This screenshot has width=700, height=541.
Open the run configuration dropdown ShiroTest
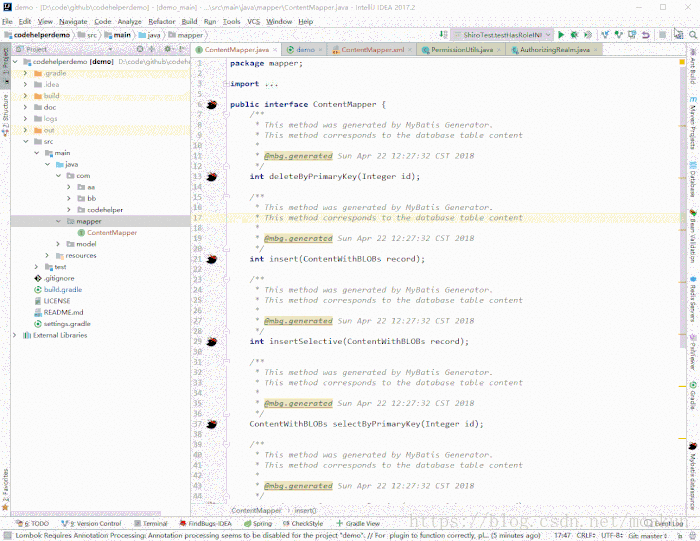click(x=502, y=35)
